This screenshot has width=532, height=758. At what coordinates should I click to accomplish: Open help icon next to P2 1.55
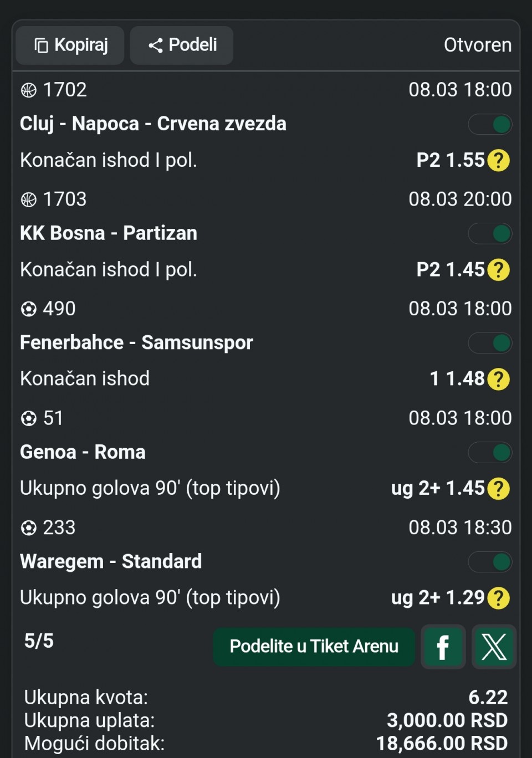coord(499,161)
